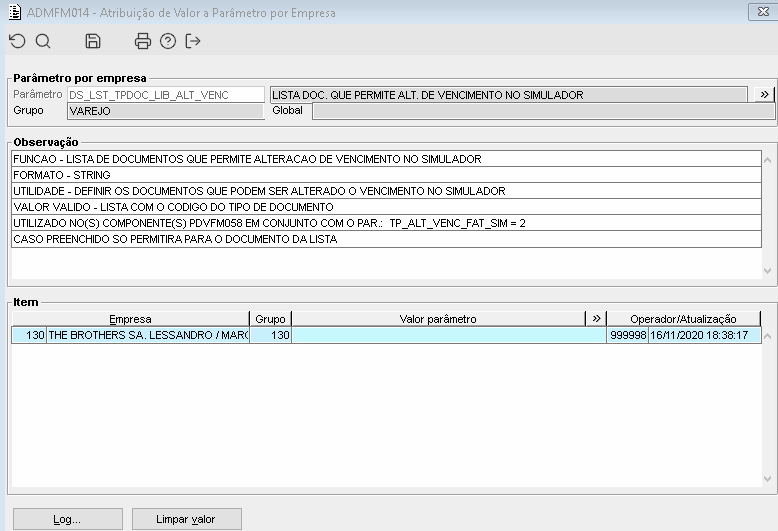Open the Log... button
Image resolution: width=778 pixels, height=531 pixels.
(x=67, y=519)
